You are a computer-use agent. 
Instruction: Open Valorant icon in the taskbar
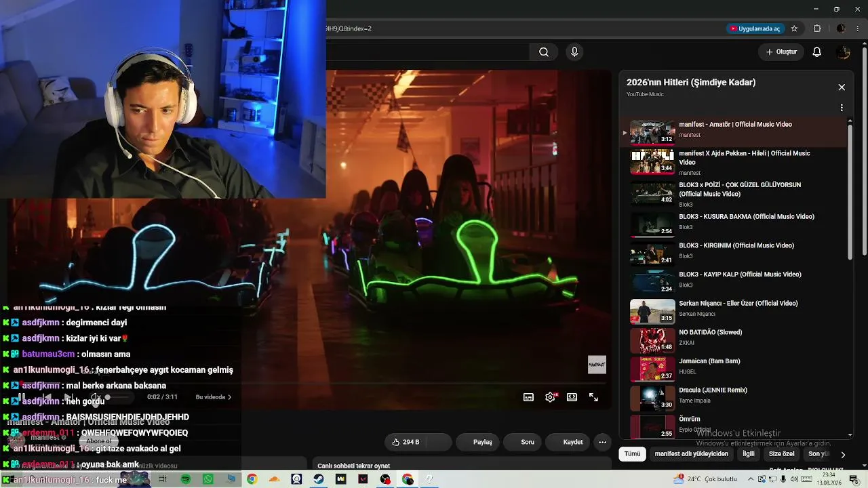tap(363, 479)
